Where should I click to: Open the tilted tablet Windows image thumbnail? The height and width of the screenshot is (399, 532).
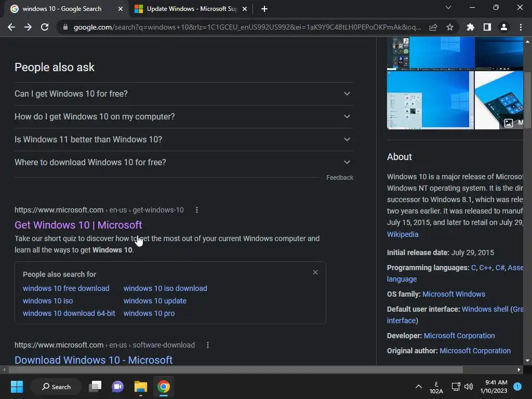point(499,100)
